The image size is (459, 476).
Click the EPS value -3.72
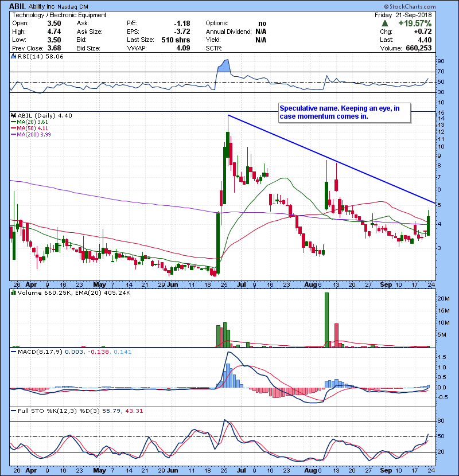click(x=182, y=32)
